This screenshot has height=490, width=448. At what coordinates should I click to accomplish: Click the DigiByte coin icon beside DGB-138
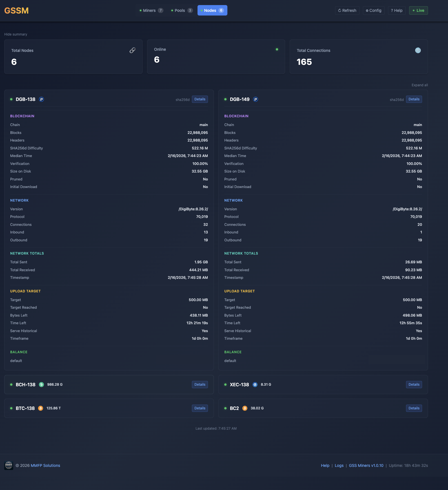click(x=41, y=99)
